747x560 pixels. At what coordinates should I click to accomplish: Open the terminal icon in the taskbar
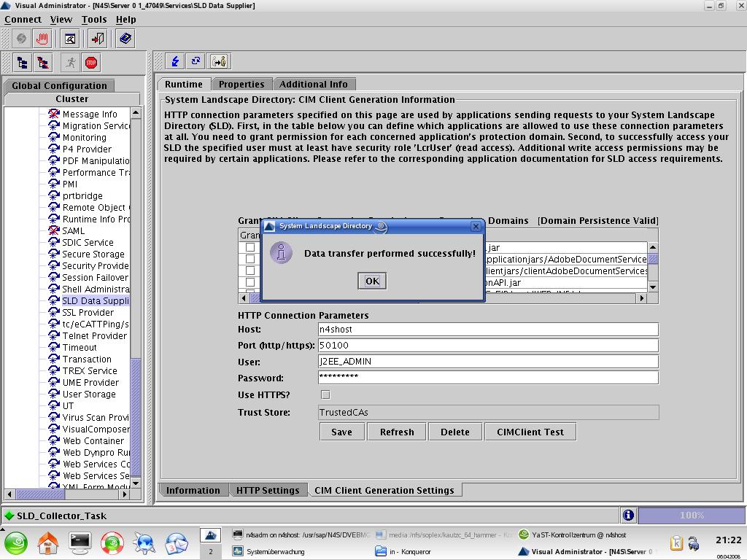pos(80,542)
